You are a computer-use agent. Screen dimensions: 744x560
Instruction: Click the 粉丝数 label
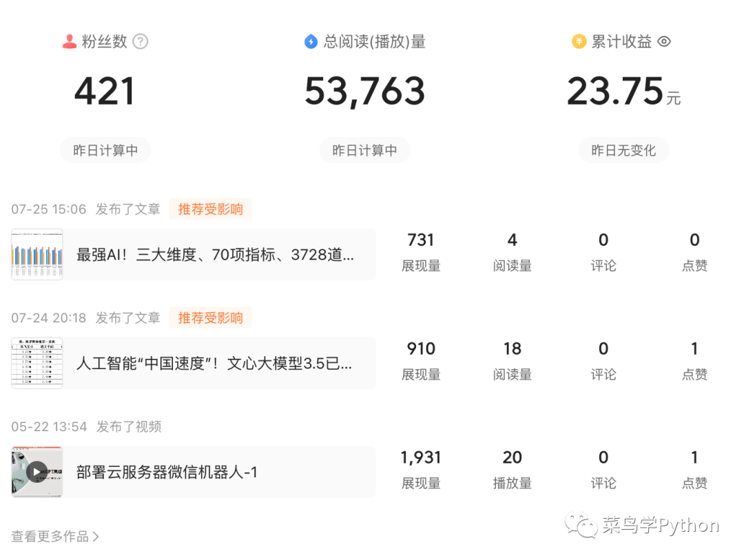pos(105,42)
